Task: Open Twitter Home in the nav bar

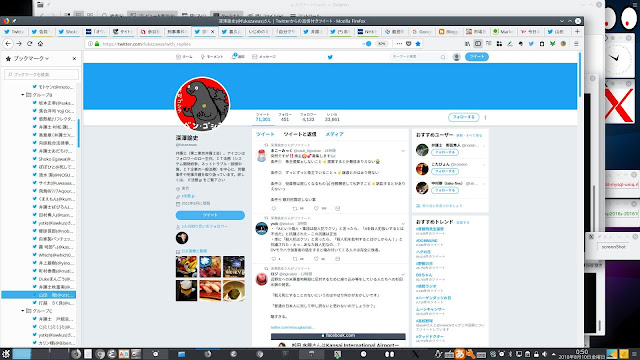Action: pos(184,57)
